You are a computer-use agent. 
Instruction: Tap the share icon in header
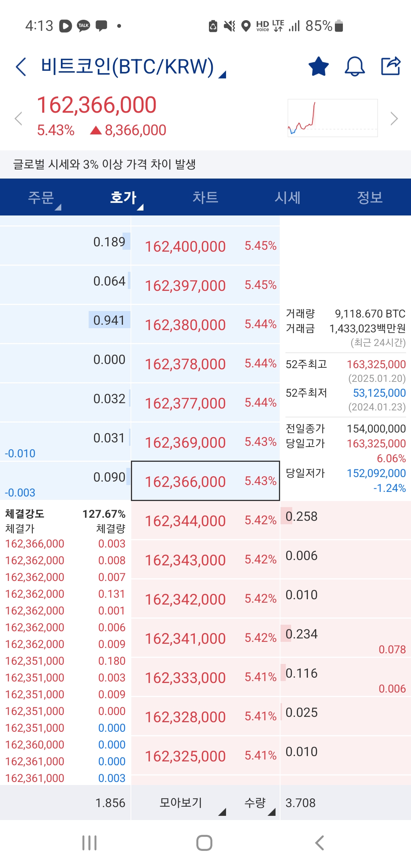[391, 66]
